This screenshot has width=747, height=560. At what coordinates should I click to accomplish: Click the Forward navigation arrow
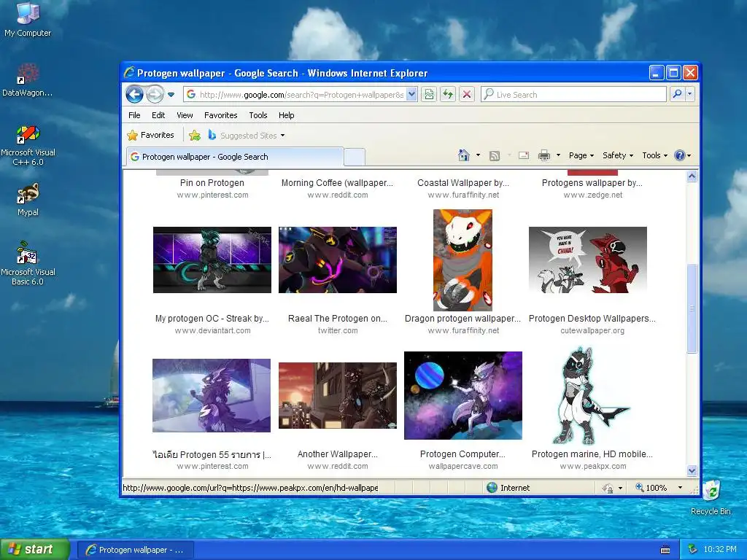[x=155, y=95]
